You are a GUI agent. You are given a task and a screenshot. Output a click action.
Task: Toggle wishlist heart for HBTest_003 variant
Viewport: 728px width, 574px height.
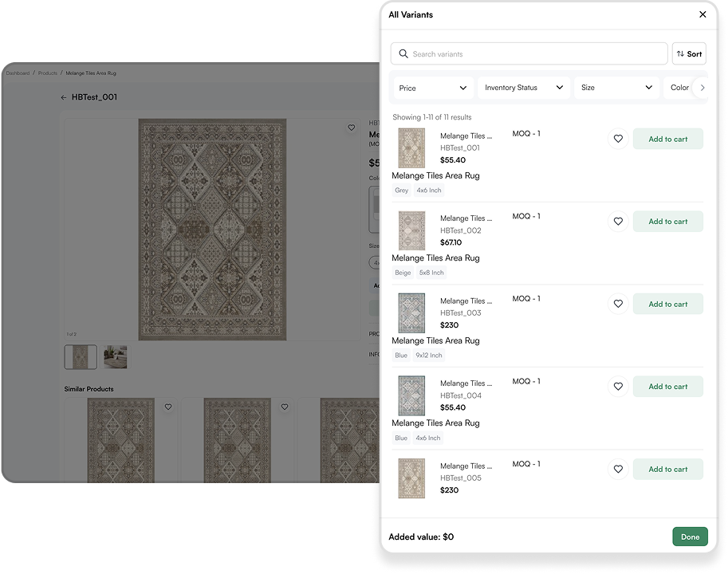click(x=618, y=304)
